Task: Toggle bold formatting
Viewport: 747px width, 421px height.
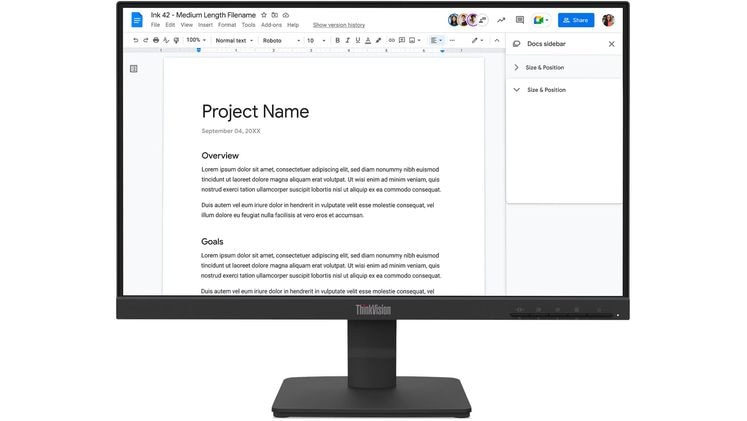Action: 337,41
